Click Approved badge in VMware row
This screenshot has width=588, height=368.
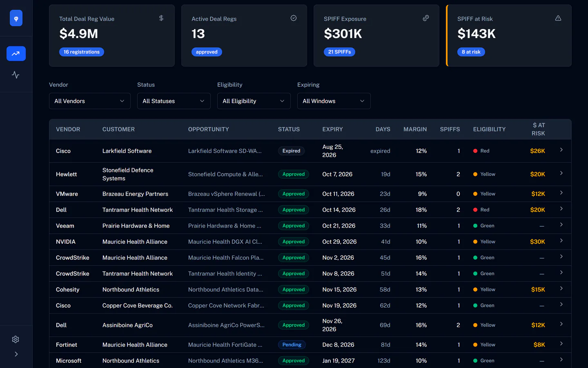(x=294, y=194)
